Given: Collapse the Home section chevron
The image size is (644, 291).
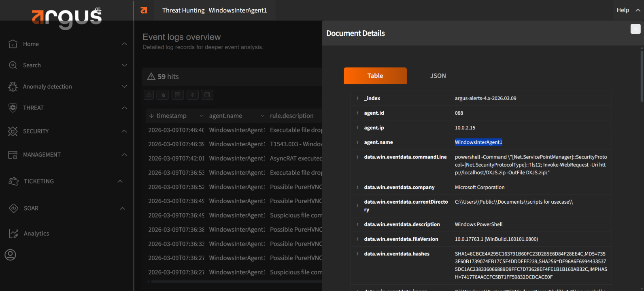Looking at the screenshot, I should 124,44.
